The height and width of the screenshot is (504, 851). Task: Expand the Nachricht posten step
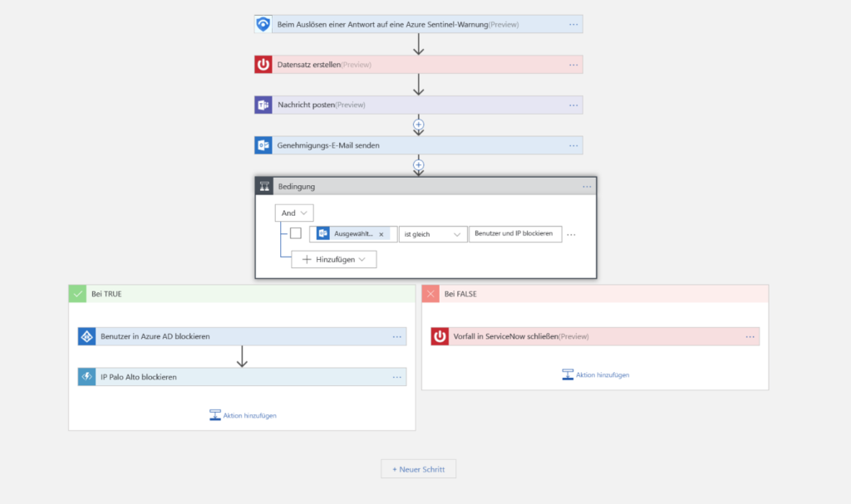coord(419,105)
